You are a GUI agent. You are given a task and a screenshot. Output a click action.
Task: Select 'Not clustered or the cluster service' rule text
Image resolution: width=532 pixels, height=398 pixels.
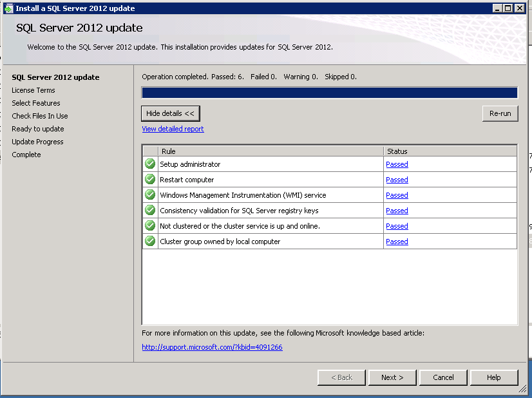coord(240,226)
